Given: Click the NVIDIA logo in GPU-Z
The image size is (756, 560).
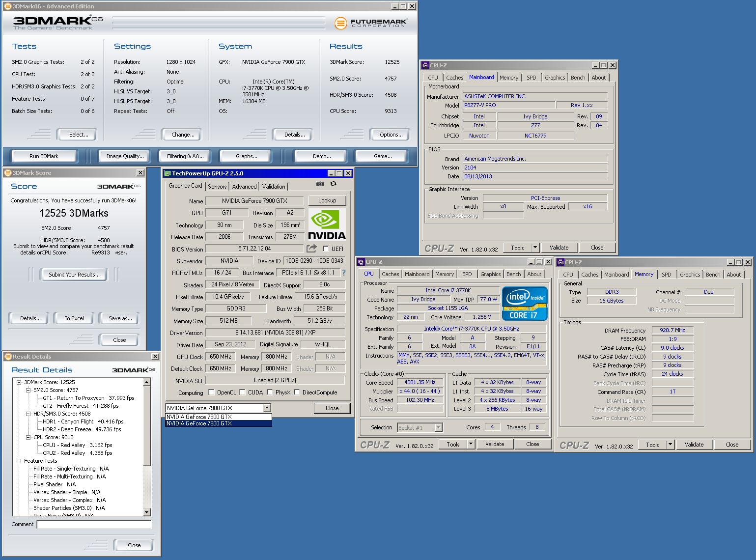Looking at the screenshot, I should tap(327, 224).
